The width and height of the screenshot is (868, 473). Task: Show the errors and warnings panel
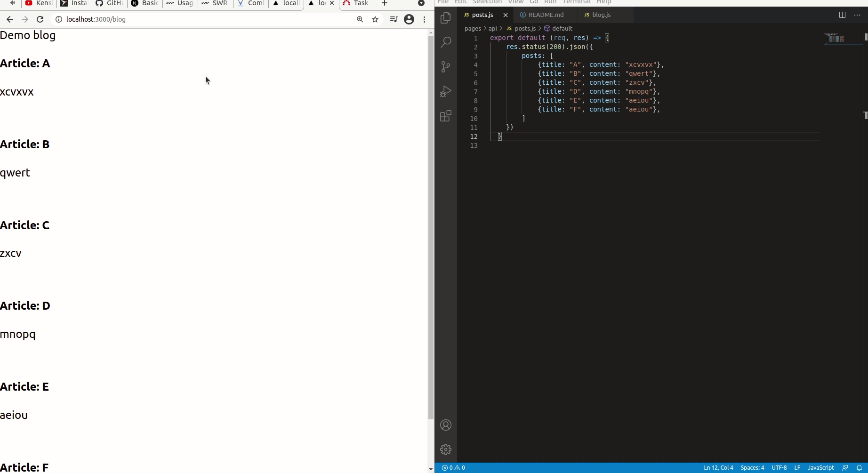[453, 467]
